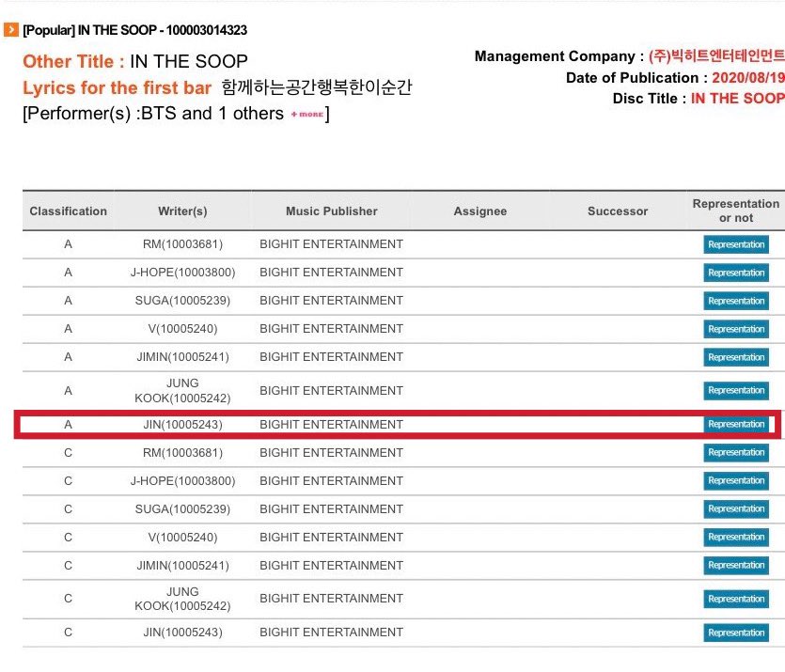Click Representation button for C RM row
The height and width of the screenshot is (672, 785).
click(x=736, y=452)
